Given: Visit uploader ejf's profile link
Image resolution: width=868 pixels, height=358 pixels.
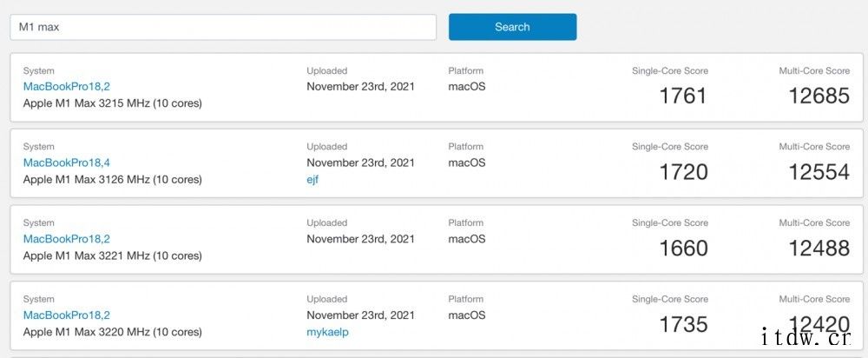Looking at the screenshot, I should (312, 180).
